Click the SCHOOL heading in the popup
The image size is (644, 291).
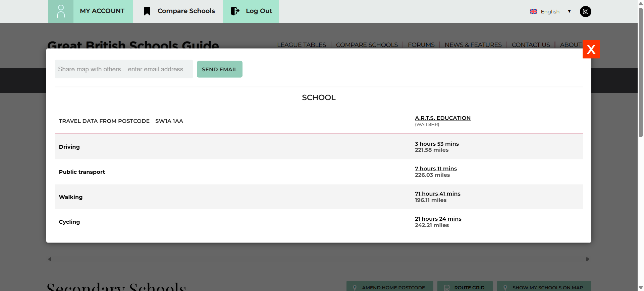pyautogui.click(x=319, y=97)
